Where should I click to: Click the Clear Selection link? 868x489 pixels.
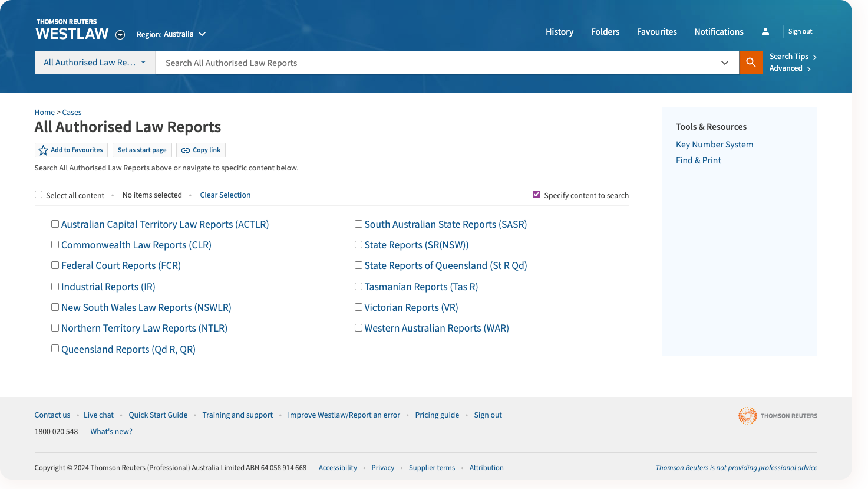(x=225, y=195)
